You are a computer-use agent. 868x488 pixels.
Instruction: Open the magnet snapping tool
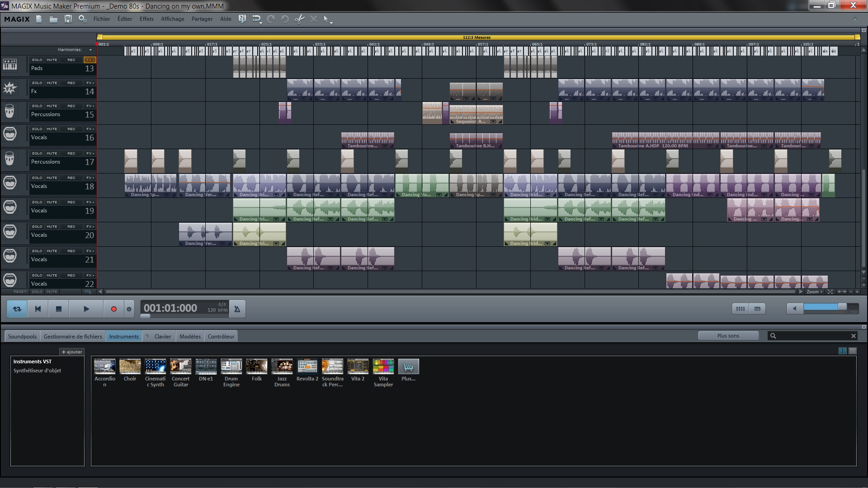click(256, 19)
